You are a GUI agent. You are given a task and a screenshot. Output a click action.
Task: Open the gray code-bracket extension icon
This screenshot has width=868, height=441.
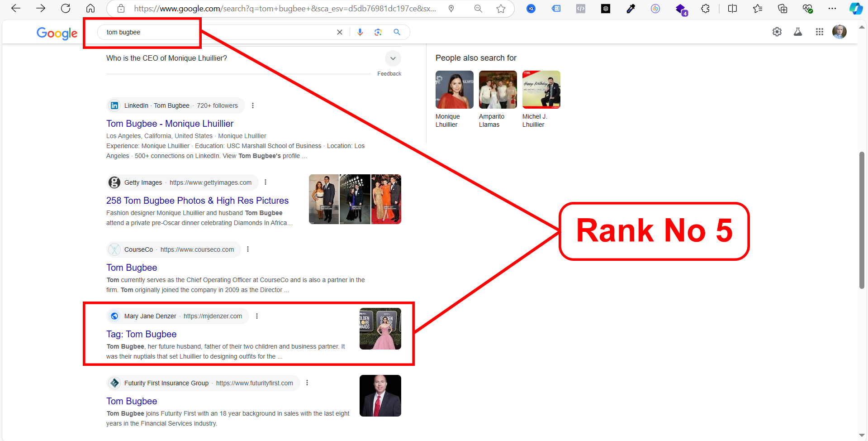[581, 9]
